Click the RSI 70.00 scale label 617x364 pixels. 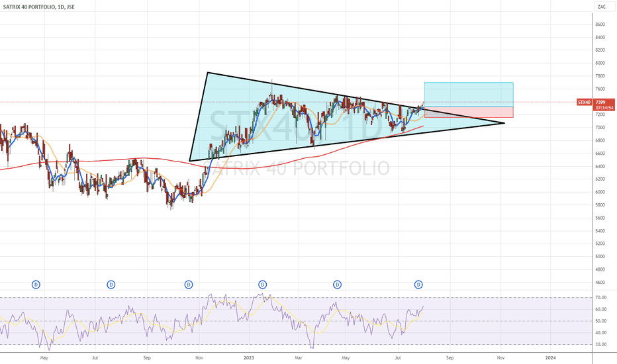click(x=601, y=298)
